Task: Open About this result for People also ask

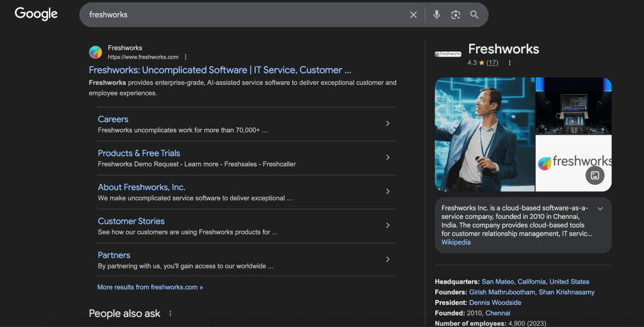Action: (x=170, y=313)
